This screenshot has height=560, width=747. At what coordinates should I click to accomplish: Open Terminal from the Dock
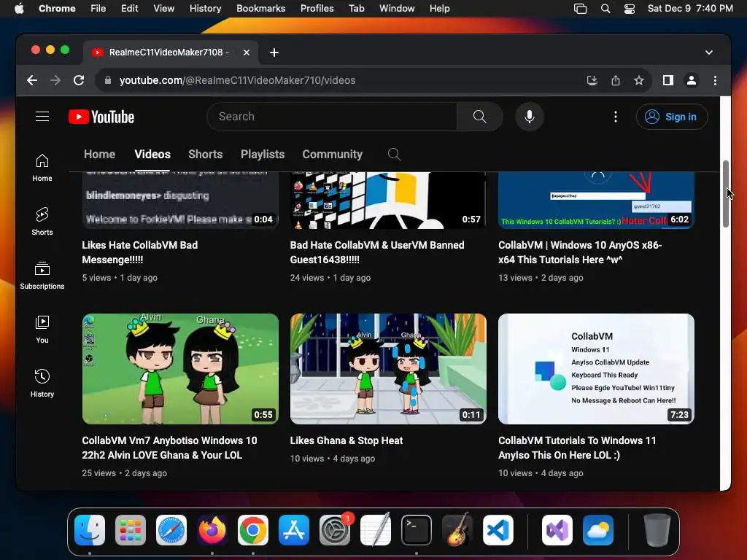click(417, 530)
